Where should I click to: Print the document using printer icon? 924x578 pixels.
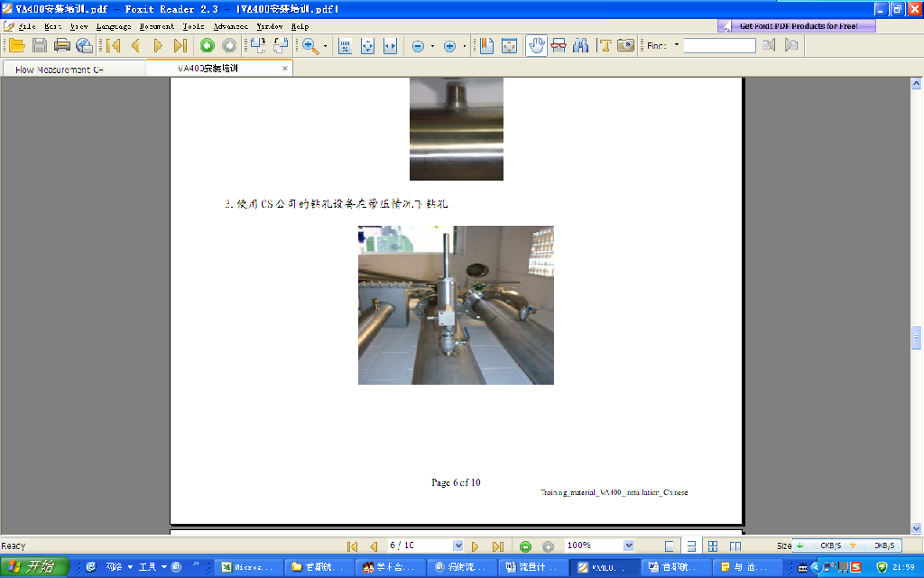[62, 45]
